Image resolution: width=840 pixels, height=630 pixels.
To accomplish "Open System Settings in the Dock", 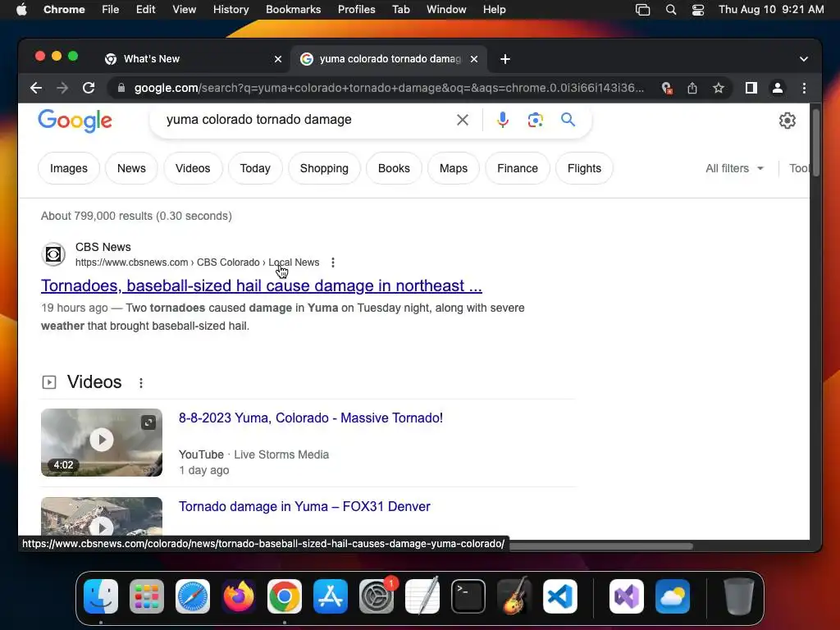I will point(376,596).
